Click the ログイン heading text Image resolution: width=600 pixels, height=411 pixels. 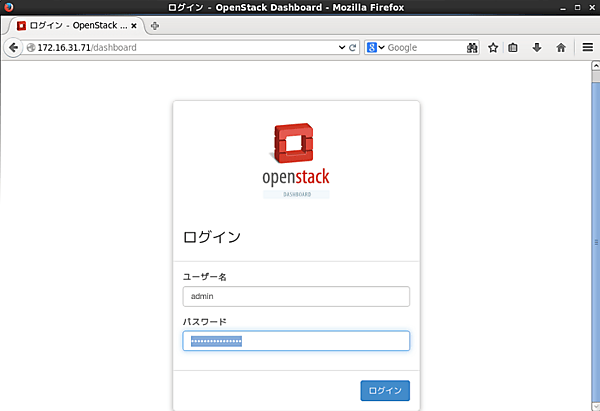[x=212, y=237]
